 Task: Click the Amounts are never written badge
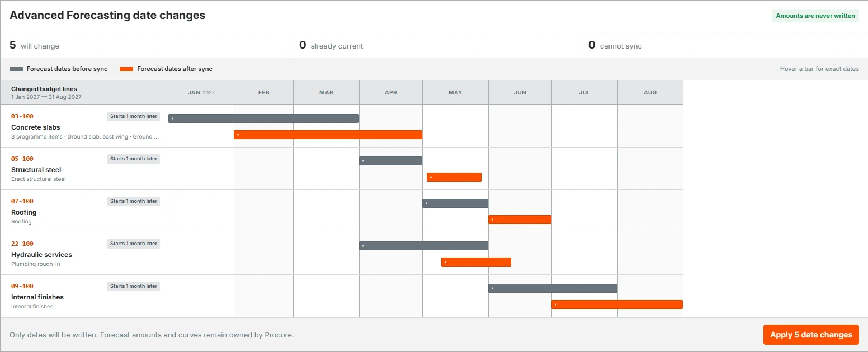815,16
